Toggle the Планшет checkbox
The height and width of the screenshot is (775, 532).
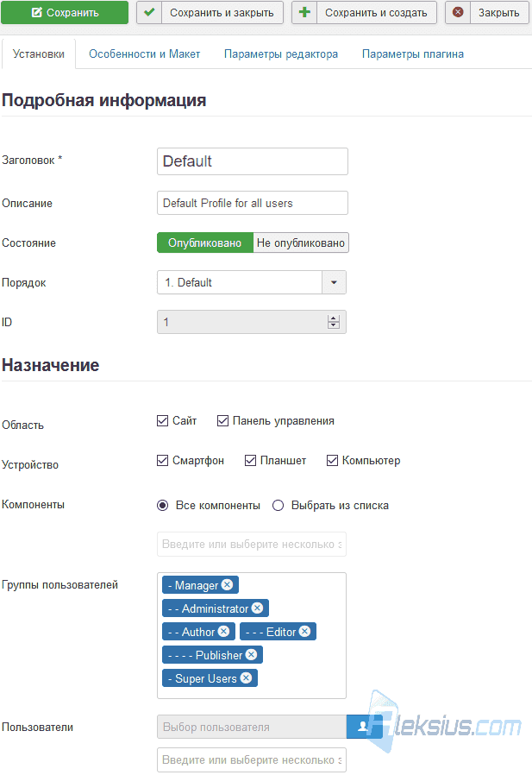(250, 460)
